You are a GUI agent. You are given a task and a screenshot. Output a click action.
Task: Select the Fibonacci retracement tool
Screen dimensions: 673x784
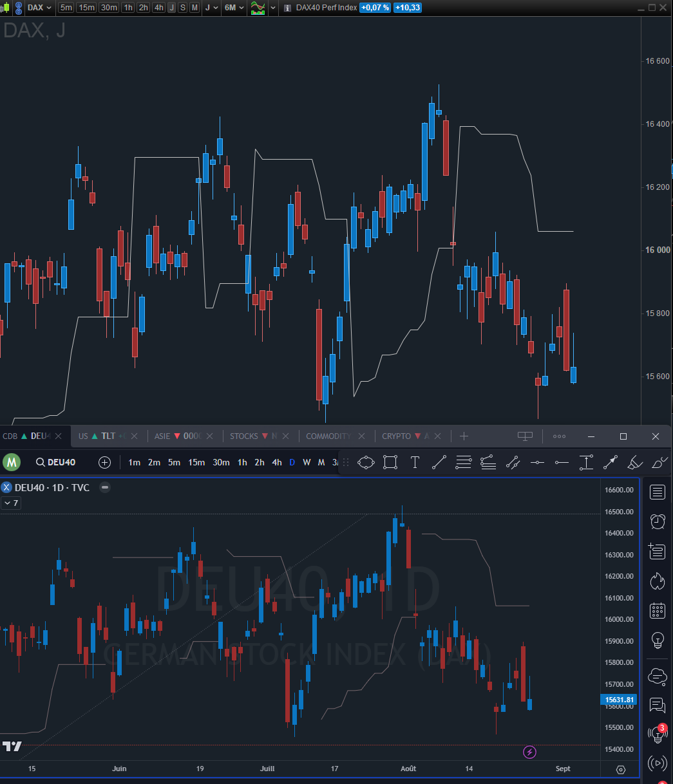[x=464, y=462]
